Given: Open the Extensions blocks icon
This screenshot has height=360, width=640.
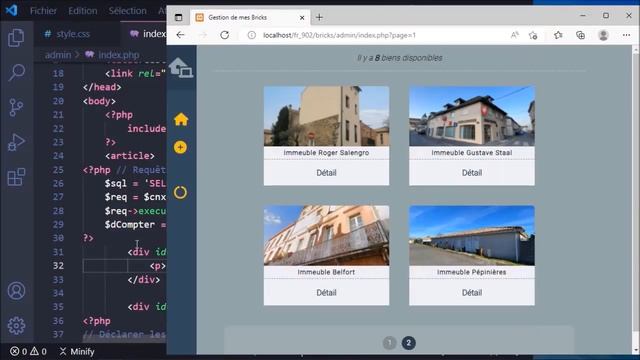Looking at the screenshot, I should [16, 177].
